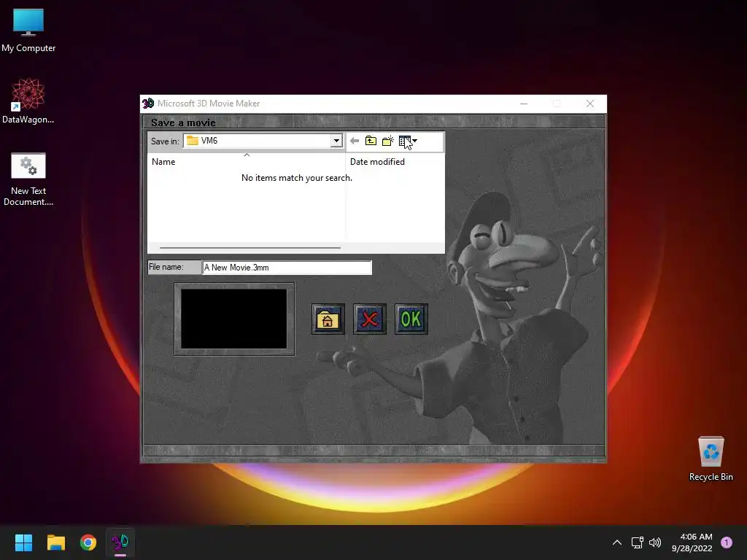Close the Microsoft 3D Movie Maker window
Image resolution: width=747 pixels, height=560 pixels.
pyautogui.click(x=589, y=104)
